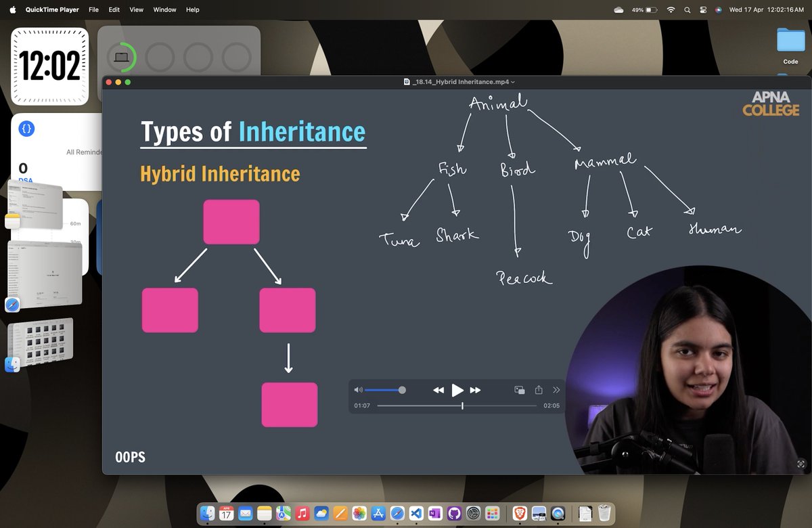Viewport: 812px width, 528px height.
Task: Open Control Center
Action: (x=703, y=9)
